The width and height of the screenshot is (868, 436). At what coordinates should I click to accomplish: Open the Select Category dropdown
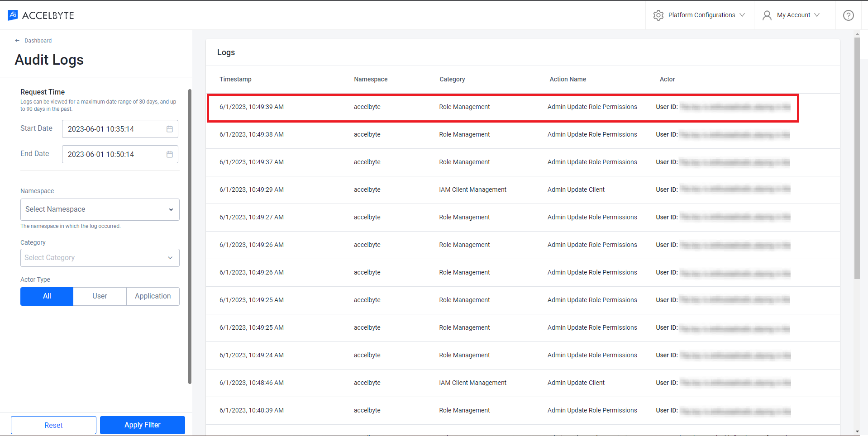tap(100, 258)
